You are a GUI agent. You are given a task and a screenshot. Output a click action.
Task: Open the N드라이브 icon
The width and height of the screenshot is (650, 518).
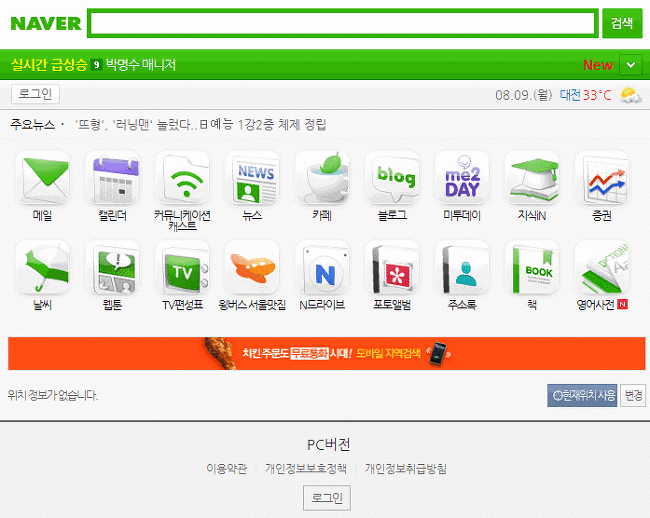coord(322,269)
